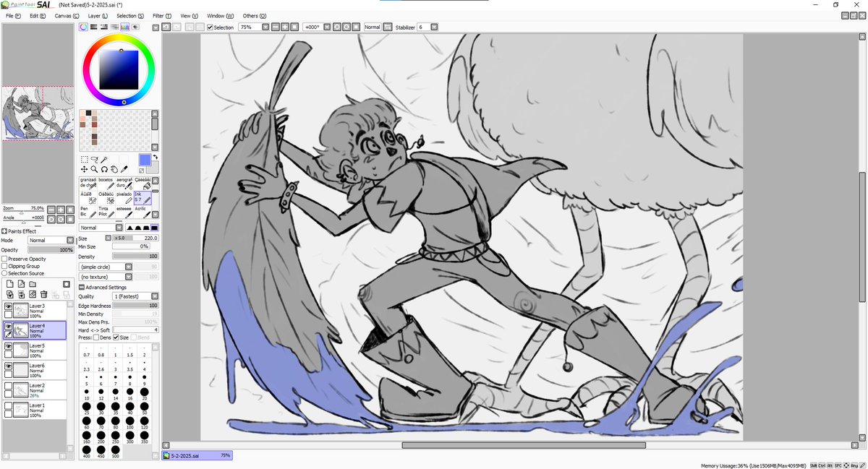Viewport: 868px width, 469px height.
Task: Select the move tool
Action: pos(85,169)
